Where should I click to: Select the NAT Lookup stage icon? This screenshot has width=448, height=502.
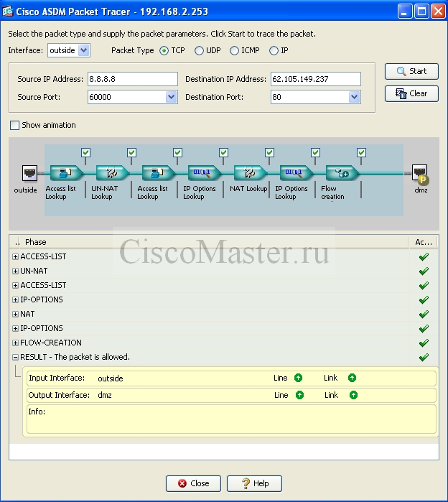coord(250,173)
